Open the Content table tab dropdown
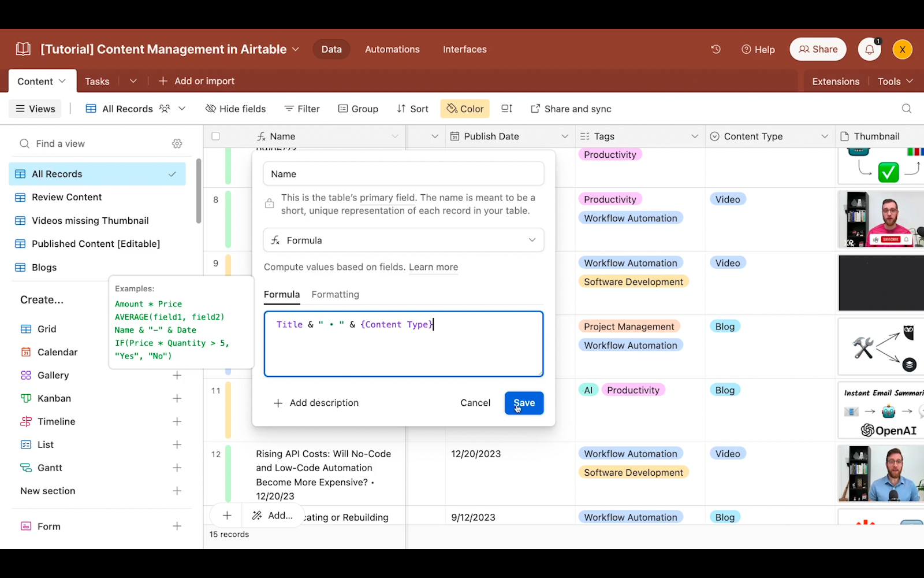This screenshot has width=924, height=578. pyautogui.click(x=62, y=81)
